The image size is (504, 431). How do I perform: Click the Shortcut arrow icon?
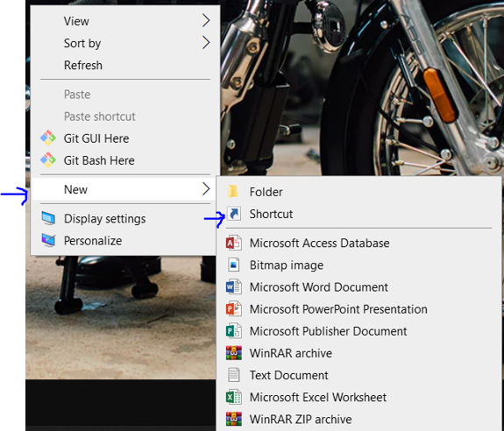click(x=234, y=214)
